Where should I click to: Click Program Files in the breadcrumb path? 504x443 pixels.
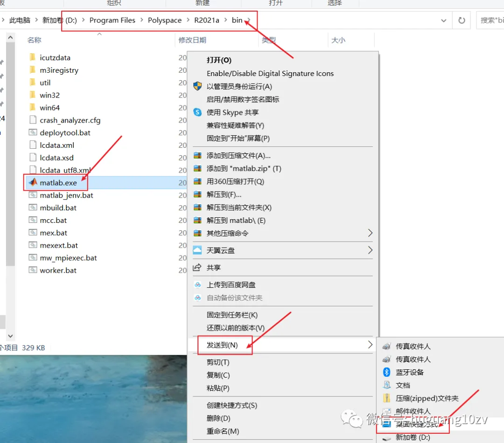[112, 20]
